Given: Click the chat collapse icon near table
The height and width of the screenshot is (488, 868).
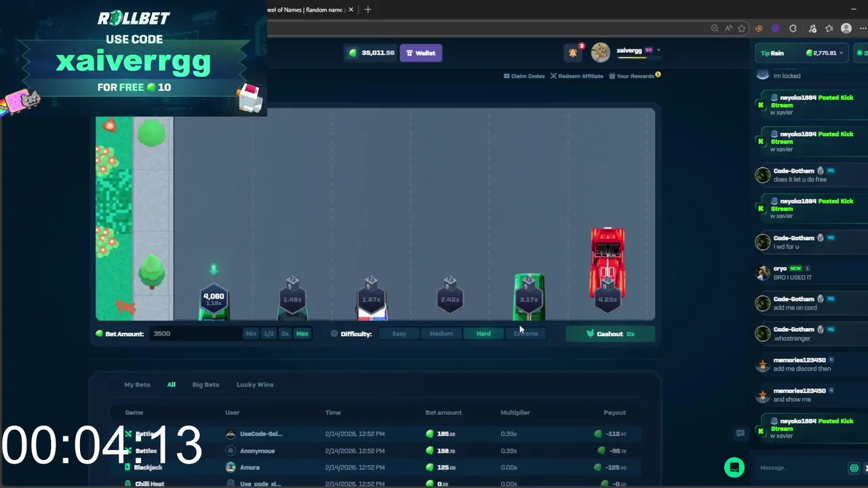Looking at the screenshot, I should pos(741,433).
